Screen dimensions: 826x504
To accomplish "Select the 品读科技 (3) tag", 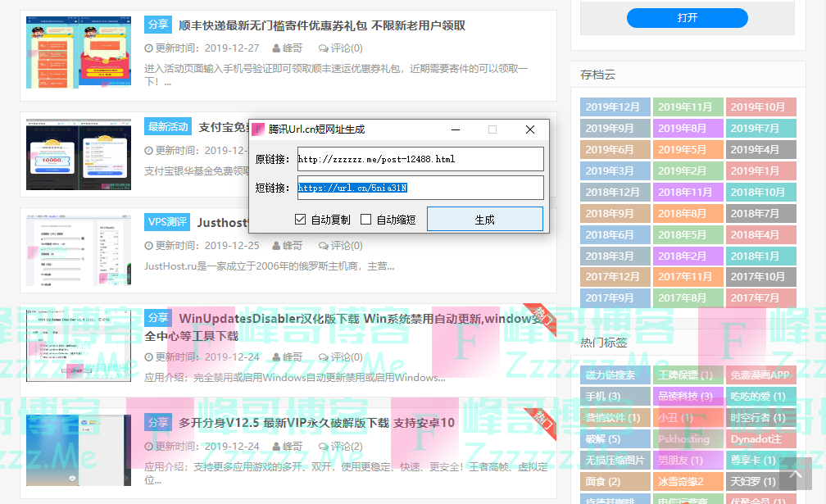I will (x=688, y=396).
